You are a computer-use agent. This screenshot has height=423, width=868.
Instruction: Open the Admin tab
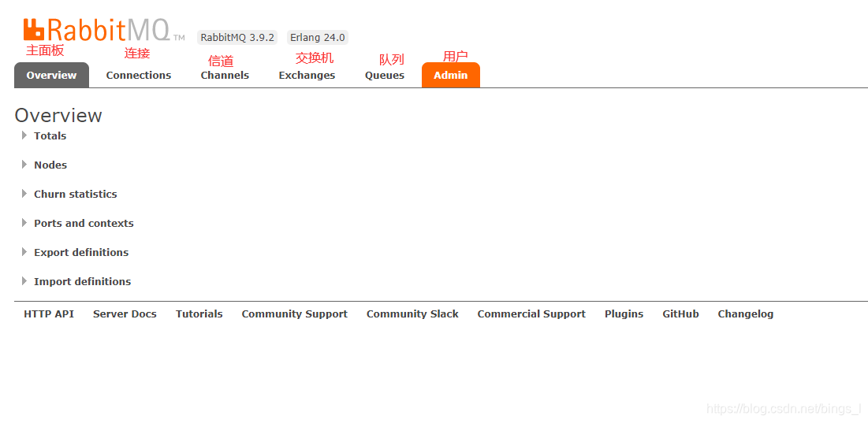tap(451, 75)
